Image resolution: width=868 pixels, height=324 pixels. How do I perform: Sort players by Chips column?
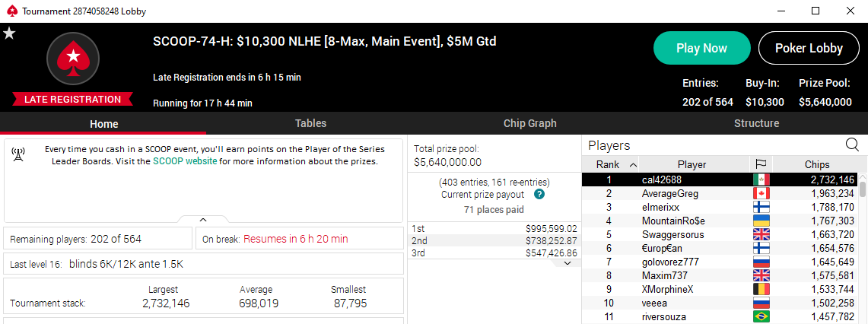pyautogui.click(x=817, y=164)
